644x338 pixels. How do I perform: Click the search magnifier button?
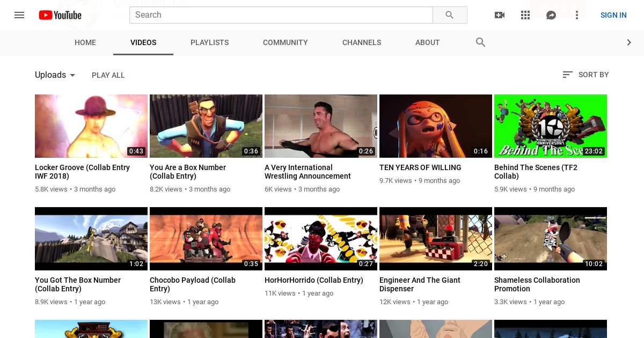[450, 15]
